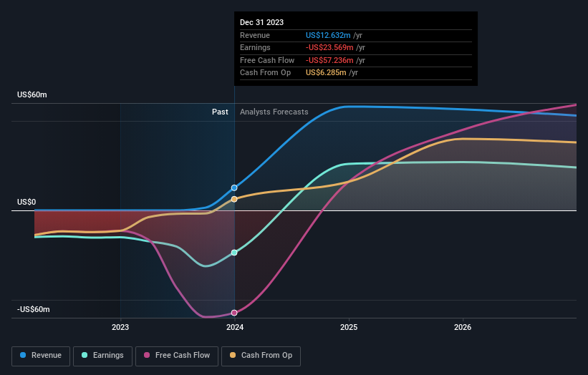Viewport: 588px width, 375px height.
Task: Click the 'Analysts Forecasts' label
Action: click(274, 112)
